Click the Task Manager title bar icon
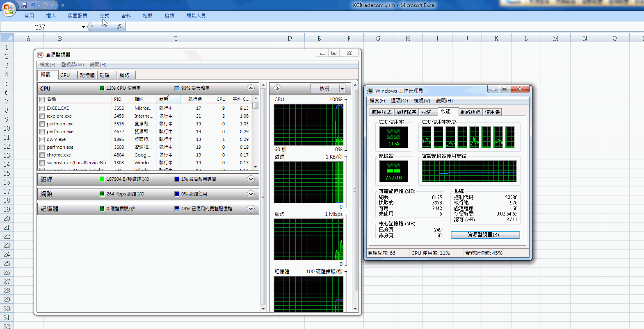 click(x=370, y=91)
